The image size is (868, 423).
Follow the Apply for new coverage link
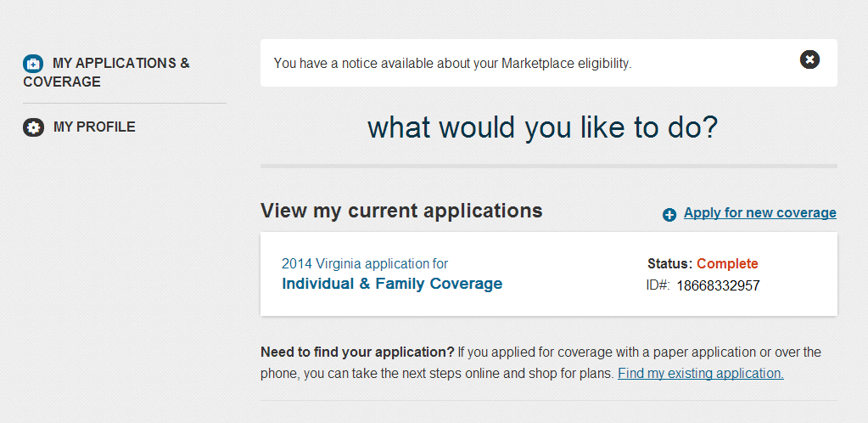(x=760, y=213)
